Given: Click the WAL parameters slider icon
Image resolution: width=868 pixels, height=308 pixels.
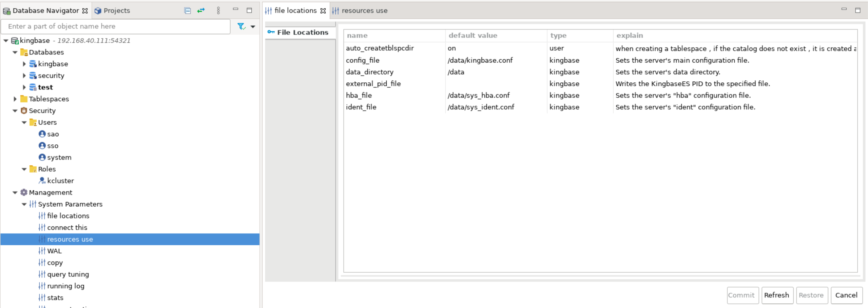Looking at the screenshot, I should [x=42, y=251].
